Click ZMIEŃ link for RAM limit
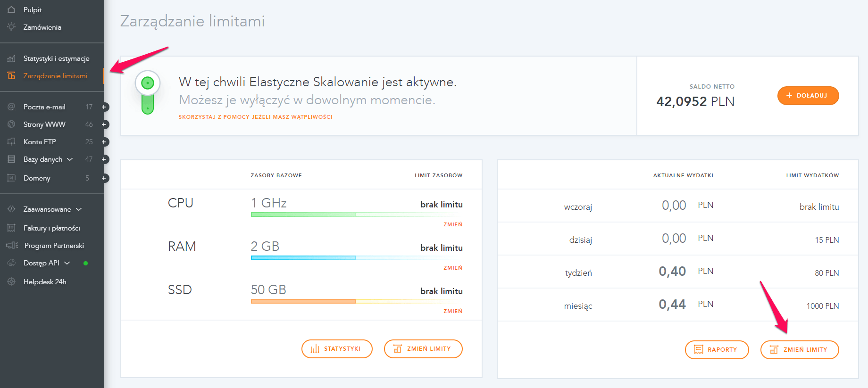Screen dimensions: 868x388 (453, 268)
